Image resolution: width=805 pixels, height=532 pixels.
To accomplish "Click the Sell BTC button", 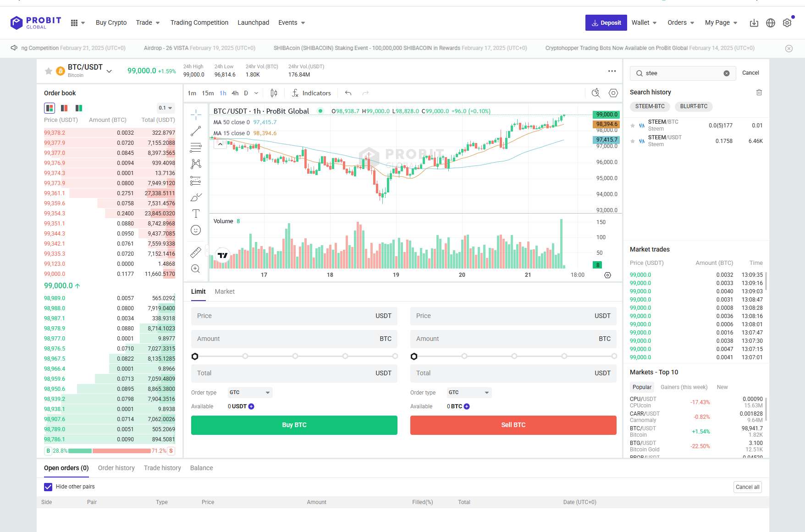I will 513,425.
